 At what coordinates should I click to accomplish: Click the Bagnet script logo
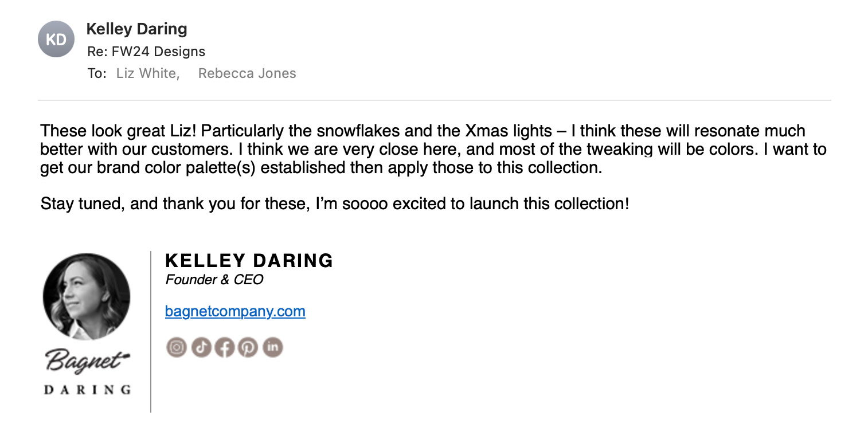(87, 360)
